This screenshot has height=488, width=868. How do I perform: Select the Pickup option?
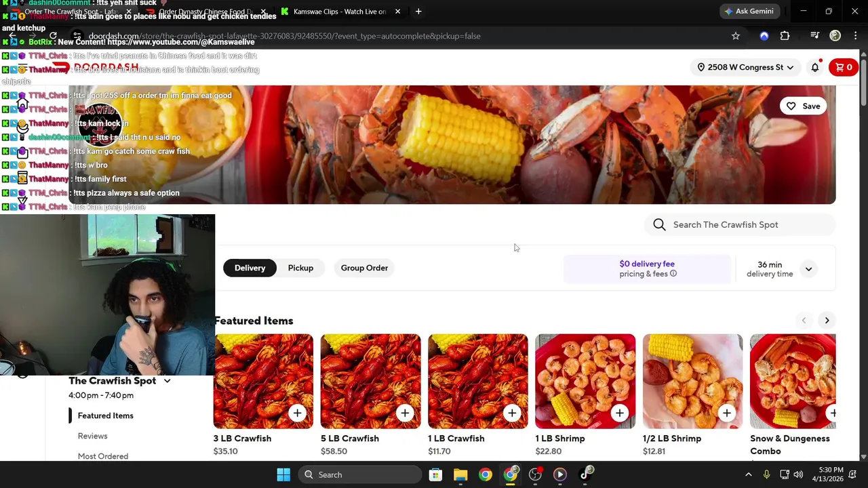click(300, 268)
